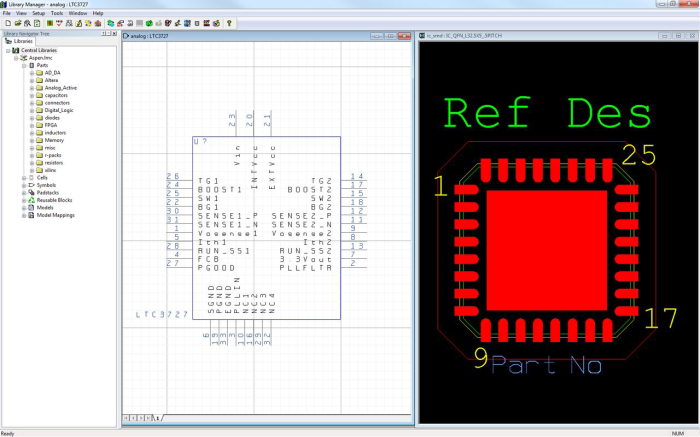The width and height of the screenshot is (700, 437).
Task: Collapse the Parts tree node
Action: 24,66
